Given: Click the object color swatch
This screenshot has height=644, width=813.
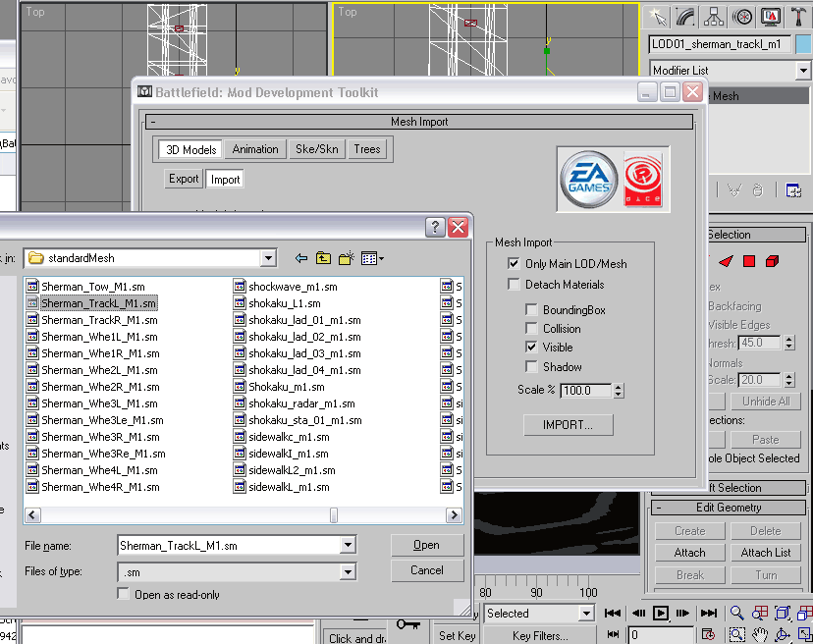Looking at the screenshot, I should click(804, 44).
